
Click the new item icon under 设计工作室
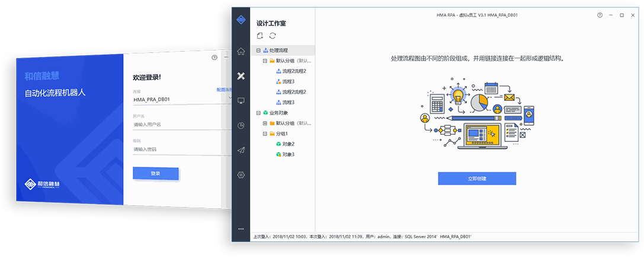pyautogui.click(x=260, y=36)
